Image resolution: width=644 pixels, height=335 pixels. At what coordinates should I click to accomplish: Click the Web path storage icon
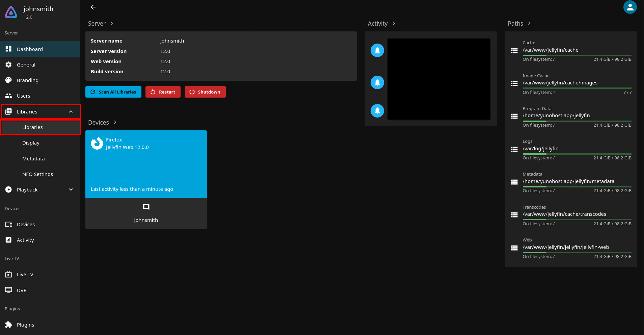(514, 248)
